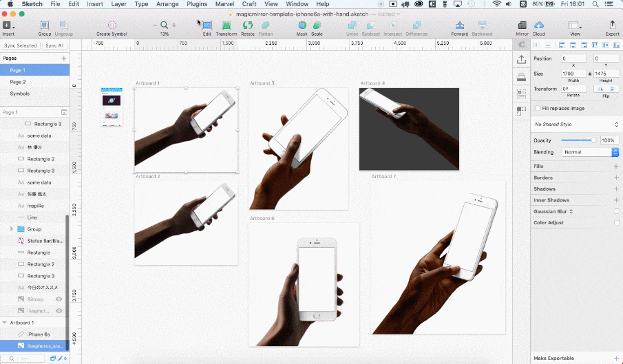Select the Transform tool
623x364 pixels.
click(x=226, y=25)
